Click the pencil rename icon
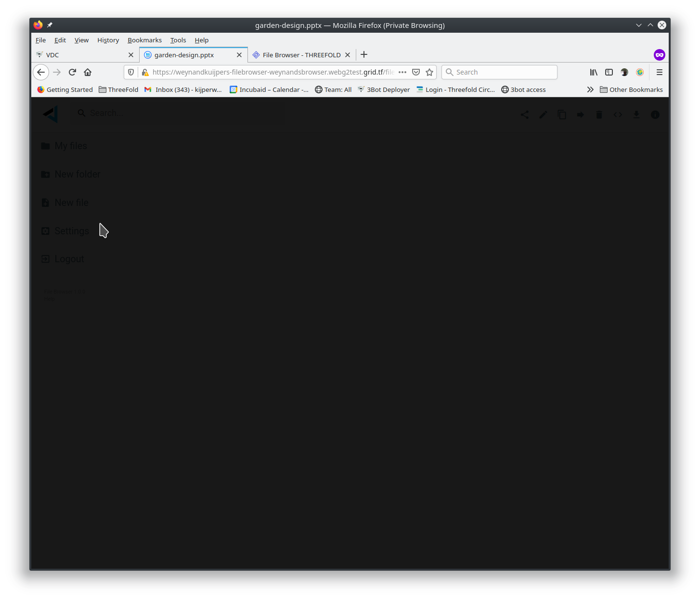700x600 pixels. pyautogui.click(x=543, y=115)
